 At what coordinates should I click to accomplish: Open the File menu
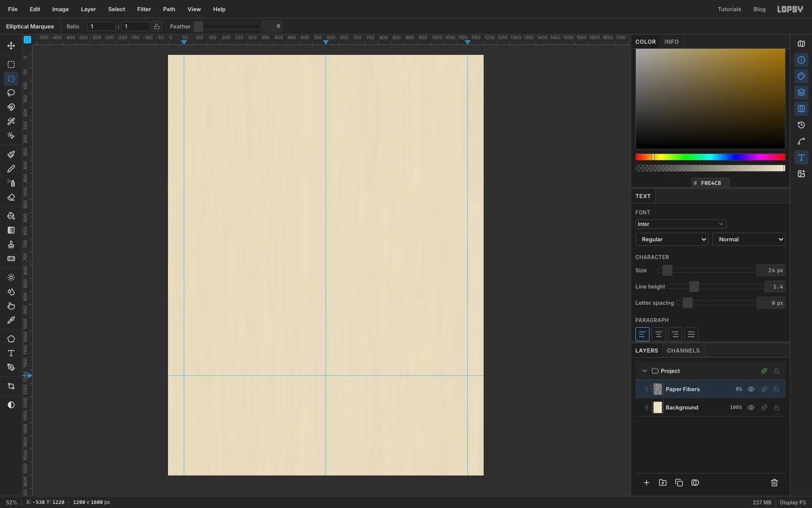coord(13,9)
